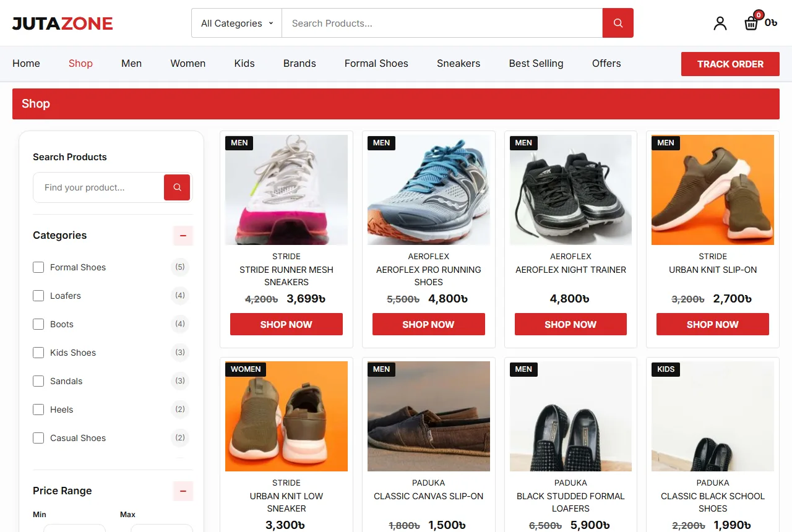792x532 pixels.
Task: Click the AEROFLEX PRO RUNNING SHOES title
Action: pyautogui.click(x=429, y=276)
